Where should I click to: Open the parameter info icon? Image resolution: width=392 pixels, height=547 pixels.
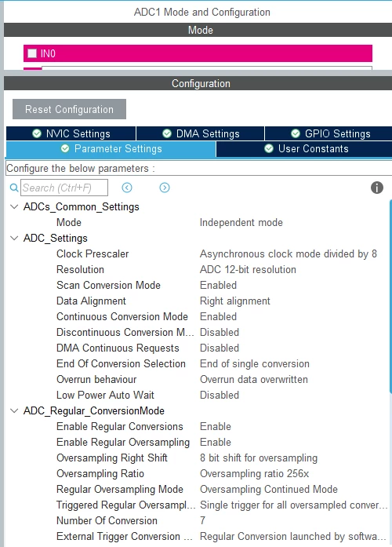click(376, 188)
